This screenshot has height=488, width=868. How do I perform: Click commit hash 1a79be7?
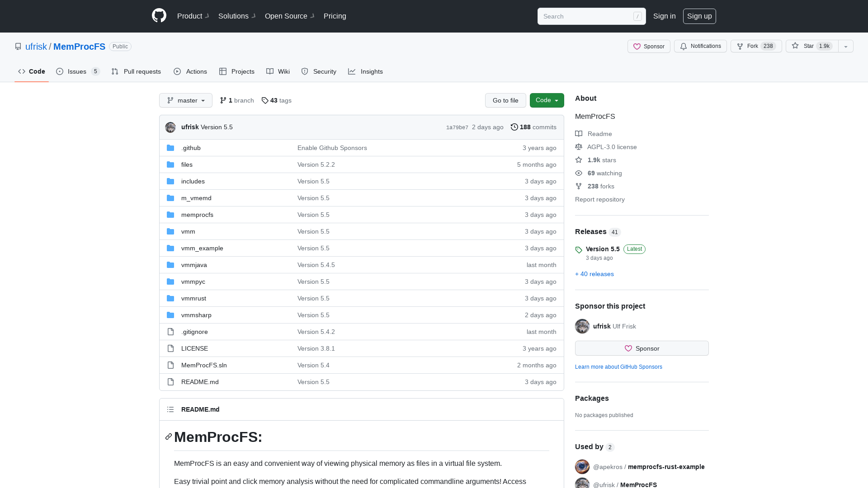(457, 127)
